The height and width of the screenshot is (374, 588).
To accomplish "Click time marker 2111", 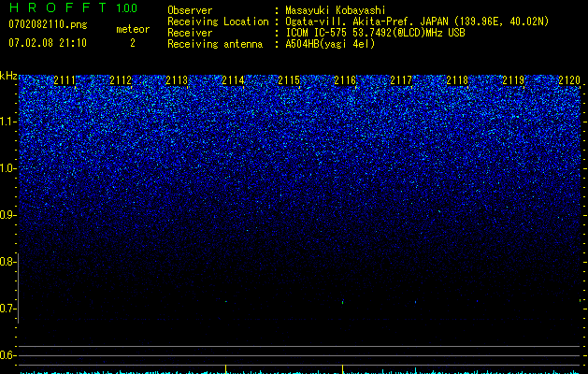I will (65, 80).
